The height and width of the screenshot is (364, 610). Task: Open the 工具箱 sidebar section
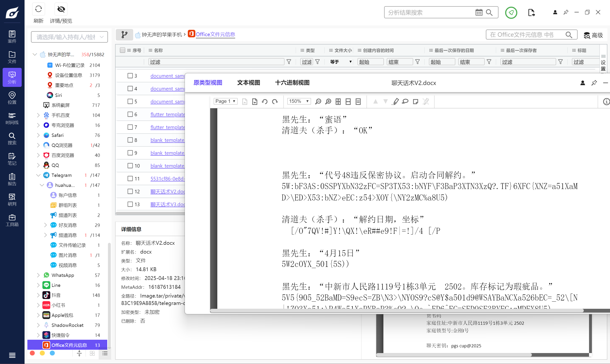[12, 220]
